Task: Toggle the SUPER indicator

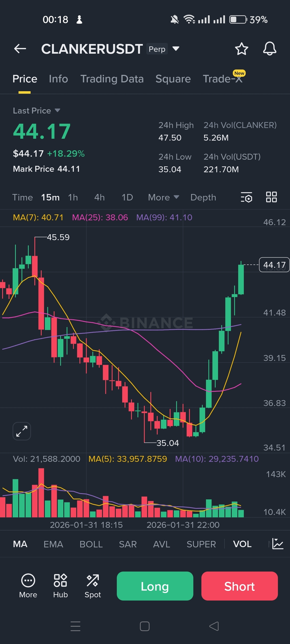Action: 201,544
